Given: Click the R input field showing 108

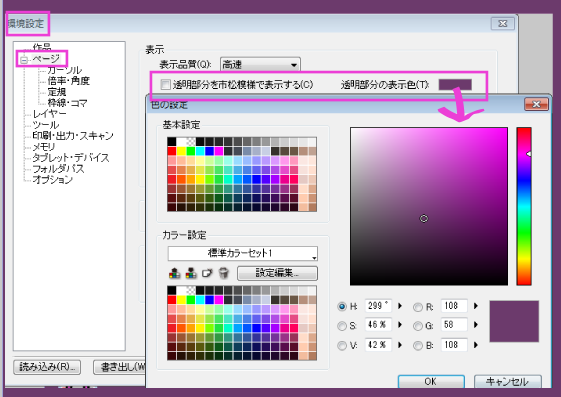Looking at the screenshot, I should click(x=454, y=306).
